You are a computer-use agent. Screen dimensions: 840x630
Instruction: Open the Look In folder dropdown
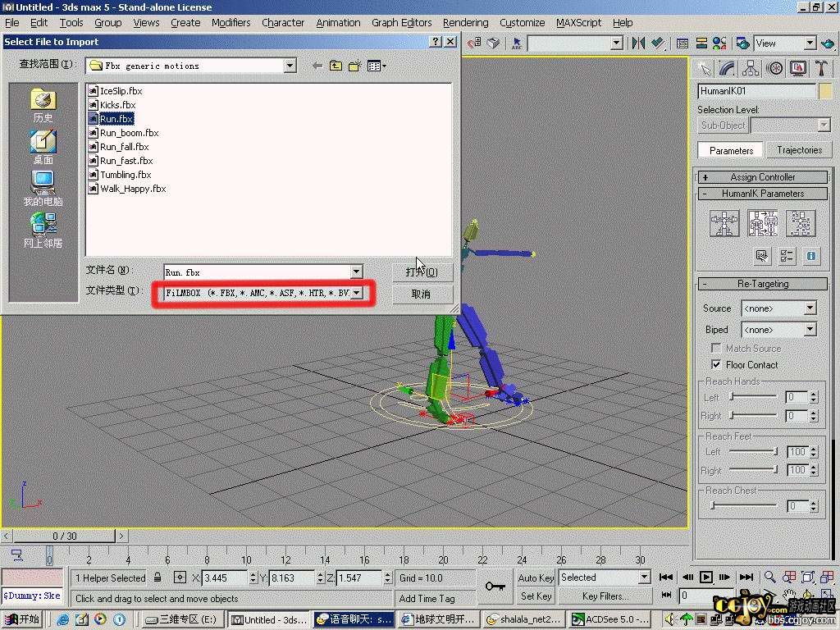(290, 66)
